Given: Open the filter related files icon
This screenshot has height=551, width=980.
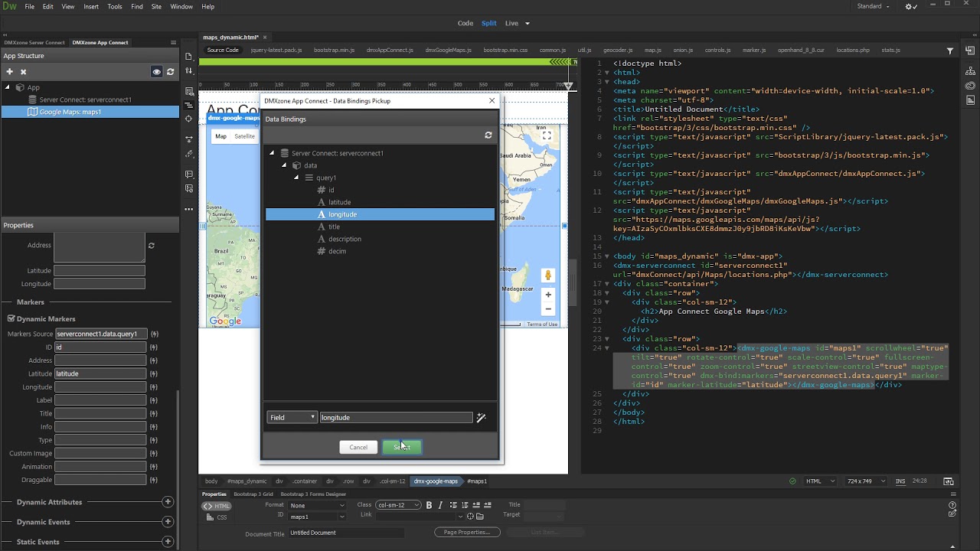Looking at the screenshot, I should coord(950,51).
